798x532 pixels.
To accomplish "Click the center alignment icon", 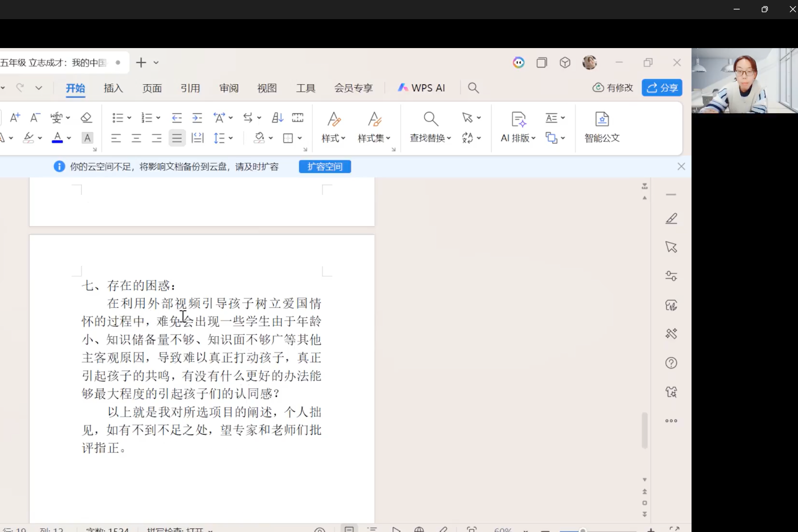I will point(136,138).
